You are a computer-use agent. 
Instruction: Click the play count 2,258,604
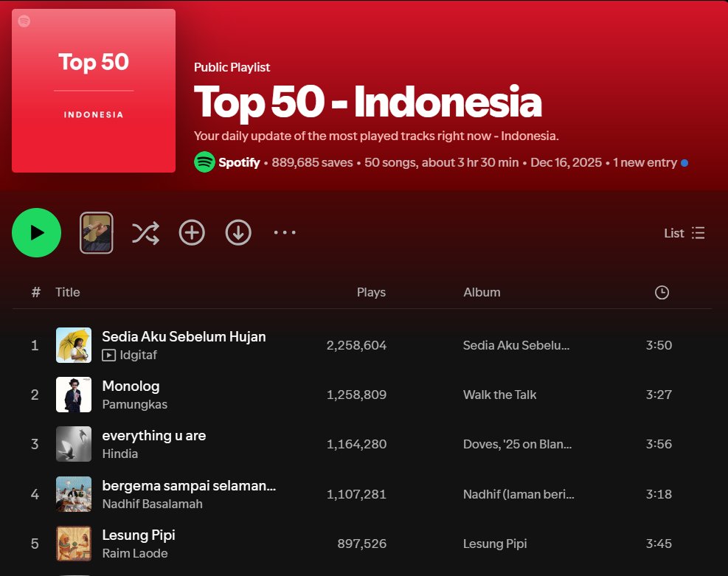point(356,345)
